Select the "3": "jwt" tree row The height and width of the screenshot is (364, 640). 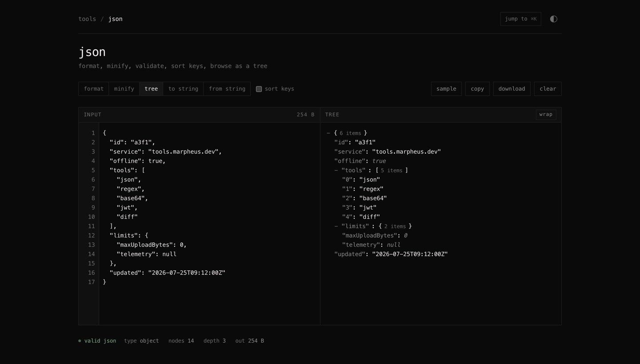pos(359,208)
